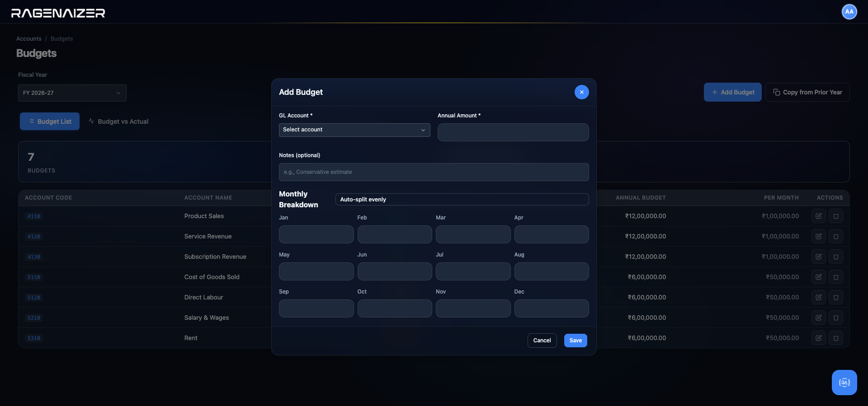
Task: Click the Salary & Wages account name
Action: click(207, 318)
